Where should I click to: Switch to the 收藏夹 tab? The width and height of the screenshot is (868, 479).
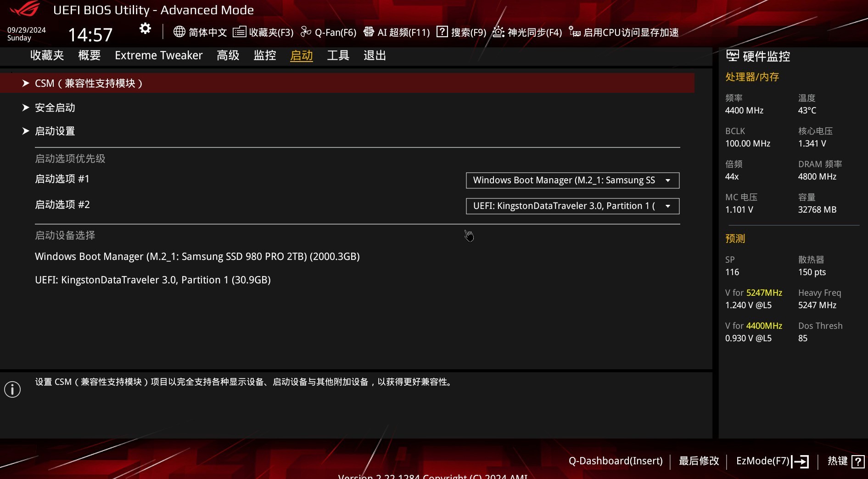point(47,56)
